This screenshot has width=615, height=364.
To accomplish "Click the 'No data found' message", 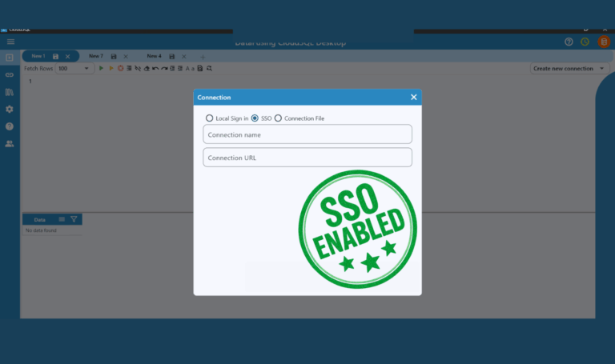I will [41, 230].
